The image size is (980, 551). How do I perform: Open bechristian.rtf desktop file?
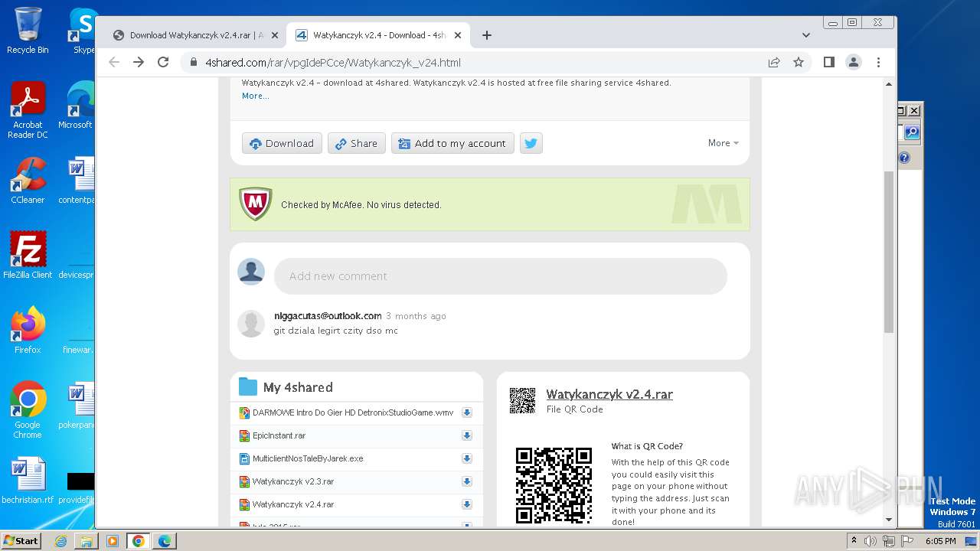(x=28, y=481)
